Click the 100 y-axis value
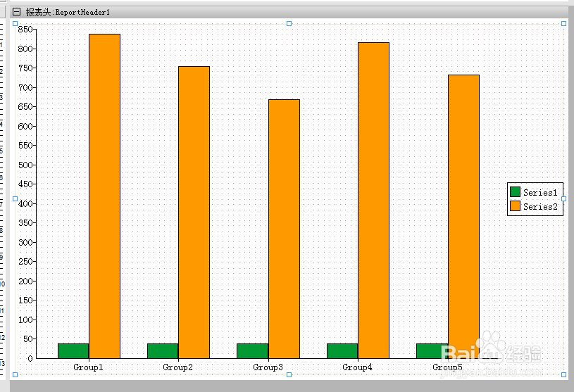This screenshot has height=392, width=574. click(x=25, y=320)
